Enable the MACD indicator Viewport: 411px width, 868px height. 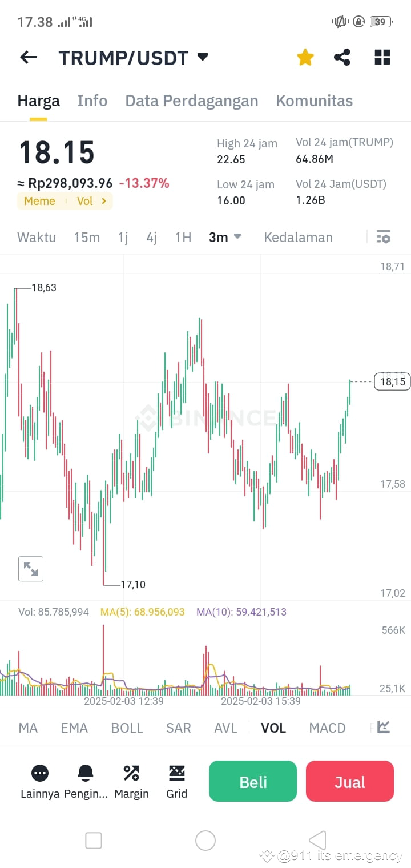coord(327,728)
